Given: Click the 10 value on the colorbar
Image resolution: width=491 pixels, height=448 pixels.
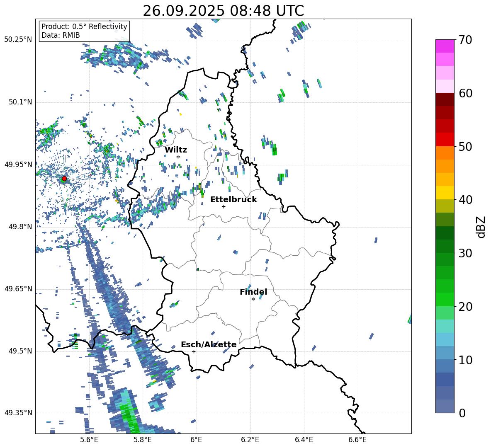Looking at the screenshot, I should pyautogui.click(x=465, y=360).
